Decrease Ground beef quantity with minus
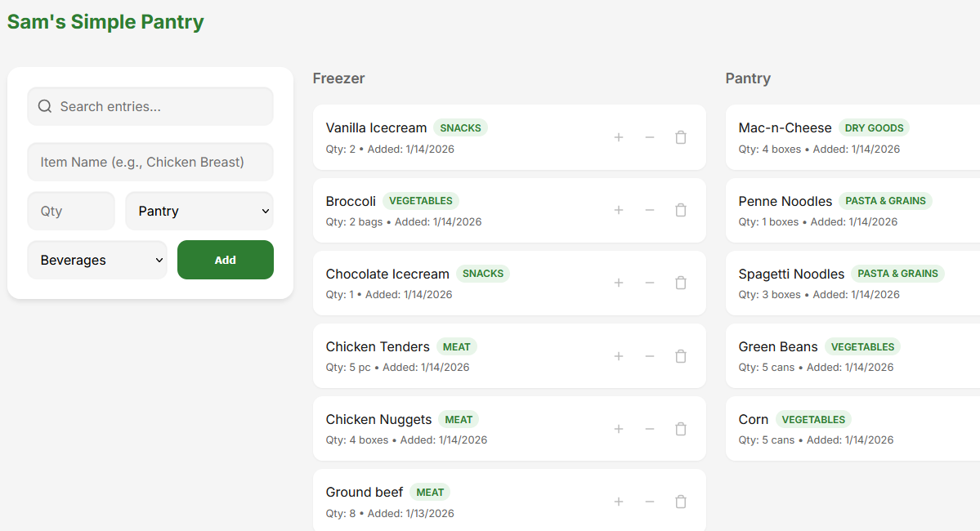 (650, 502)
